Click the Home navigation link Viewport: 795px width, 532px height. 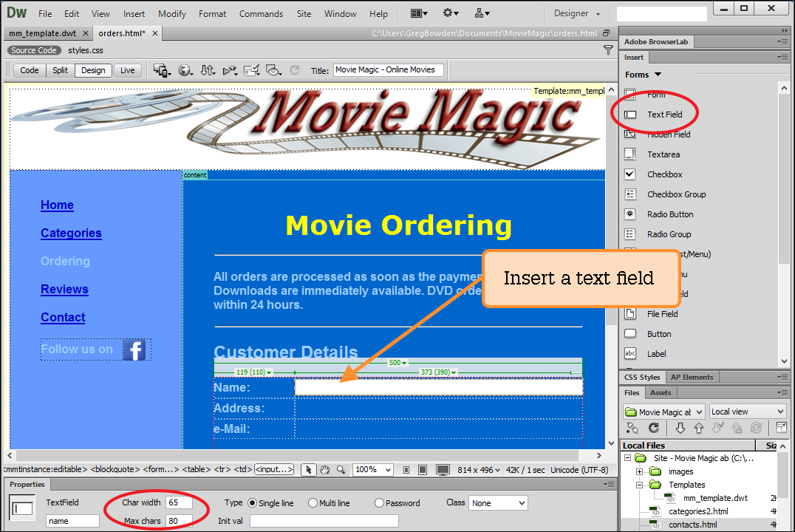coord(58,205)
